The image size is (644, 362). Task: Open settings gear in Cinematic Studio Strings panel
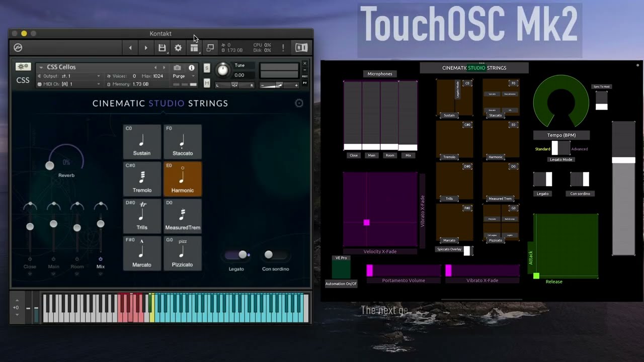(299, 103)
